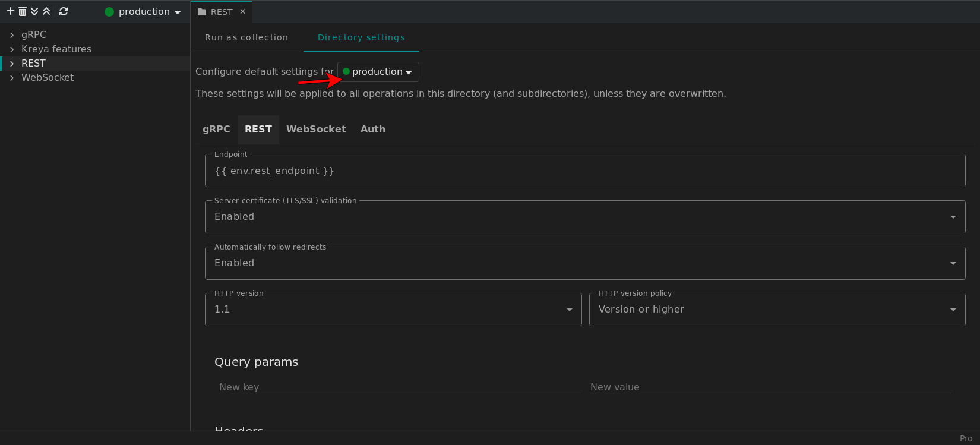The height and width of the screenshot is (445, 980).
Task: Open the HTTP version policy dropdown
Action: click(x=777, y=310)
